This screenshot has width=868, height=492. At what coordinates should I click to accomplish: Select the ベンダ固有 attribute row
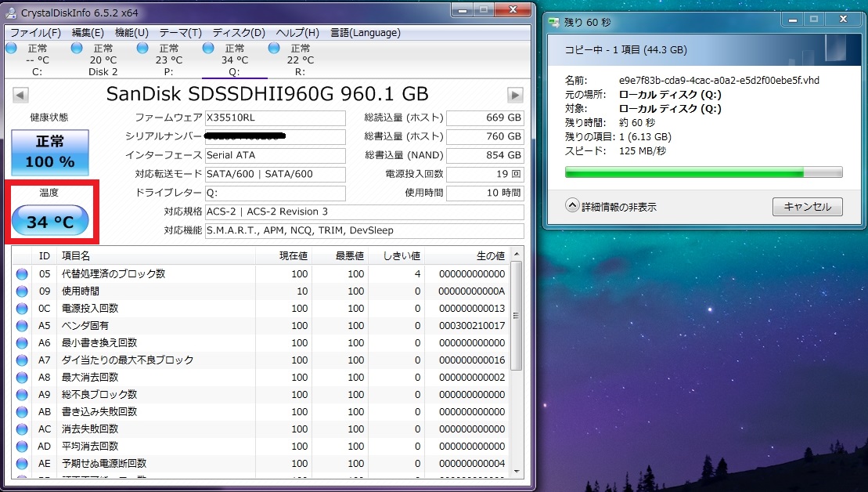click(x=261, y=326)
